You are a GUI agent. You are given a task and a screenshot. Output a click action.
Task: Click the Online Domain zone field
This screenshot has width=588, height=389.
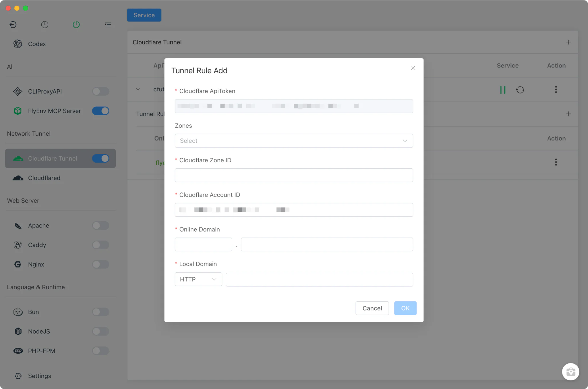coord(327,244)
